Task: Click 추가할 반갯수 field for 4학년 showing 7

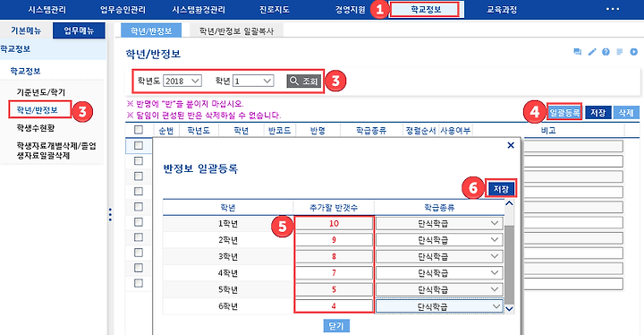Action: pyautogui.click(x=334, y=273)
